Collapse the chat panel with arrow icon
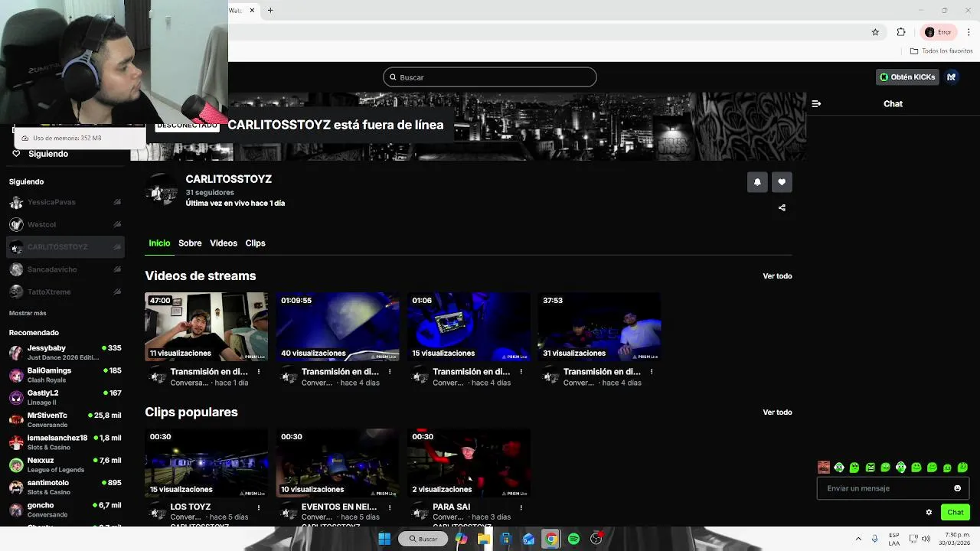This screenshot has height=551, width=980. [816, 104]
